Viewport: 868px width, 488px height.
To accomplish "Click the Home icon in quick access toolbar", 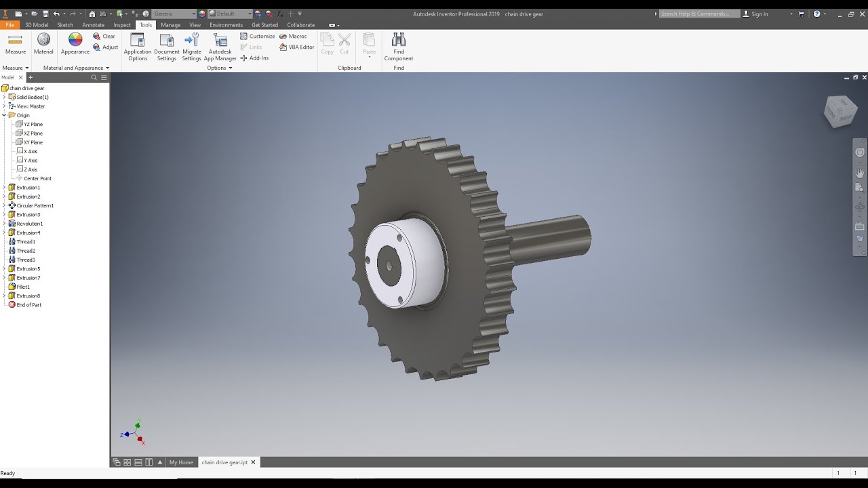I will tap(92, 14).
